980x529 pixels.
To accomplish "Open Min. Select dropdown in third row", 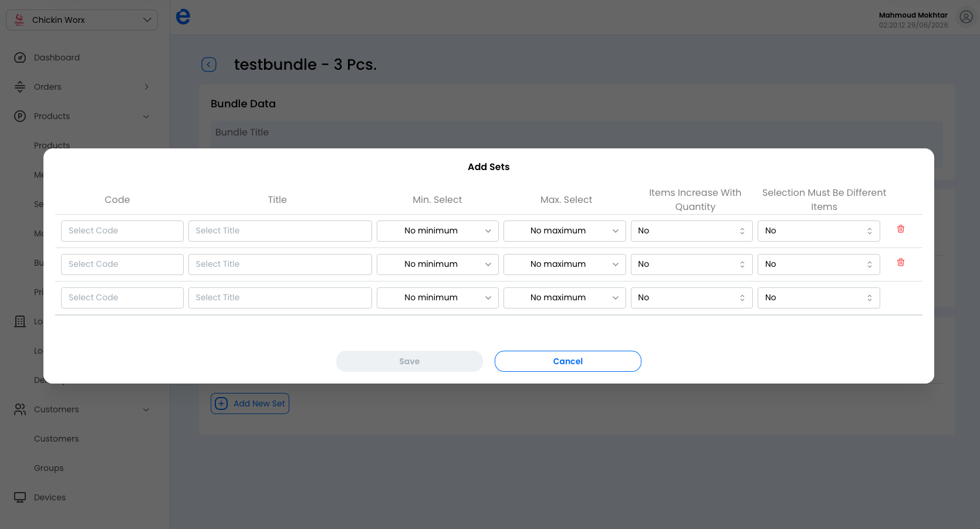I will [x=438, y=298].
